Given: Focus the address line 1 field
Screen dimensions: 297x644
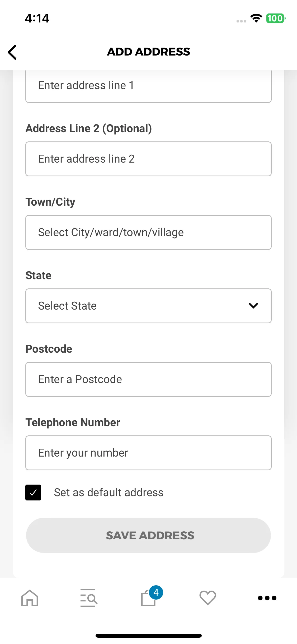Looking at the screenshot, I should 148,86.
